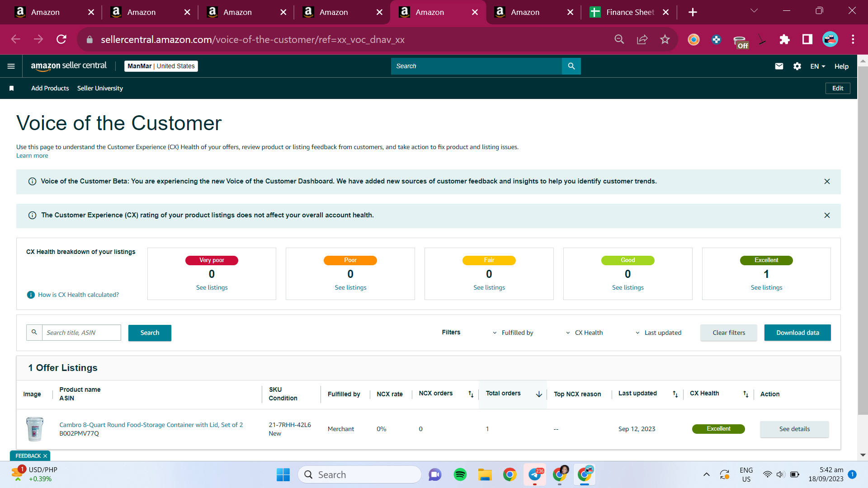Open the Help menu item
Image resolution: width=868 pixels, height=488 pixels.
(841, 66)
